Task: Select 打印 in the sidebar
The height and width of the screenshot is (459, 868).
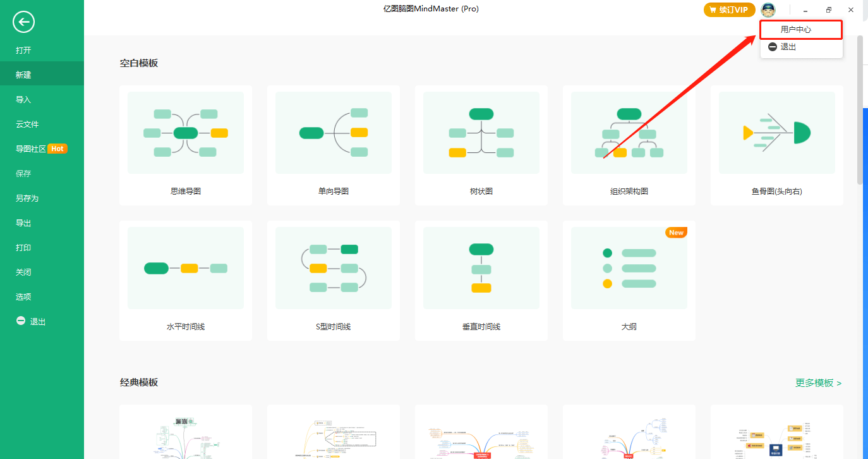Action: pyautogui.click(x=42, y=247)
